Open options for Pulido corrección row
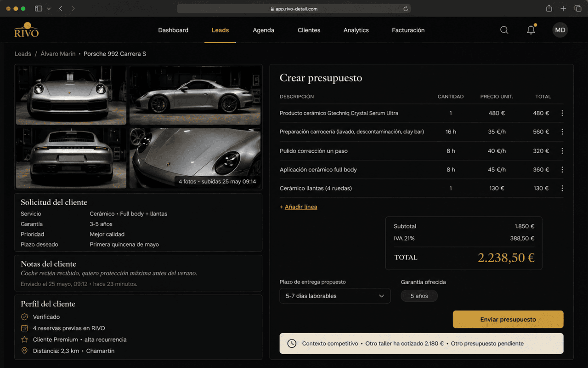The height and width of the screenshot is (368, 588). [x=562, y=151]
